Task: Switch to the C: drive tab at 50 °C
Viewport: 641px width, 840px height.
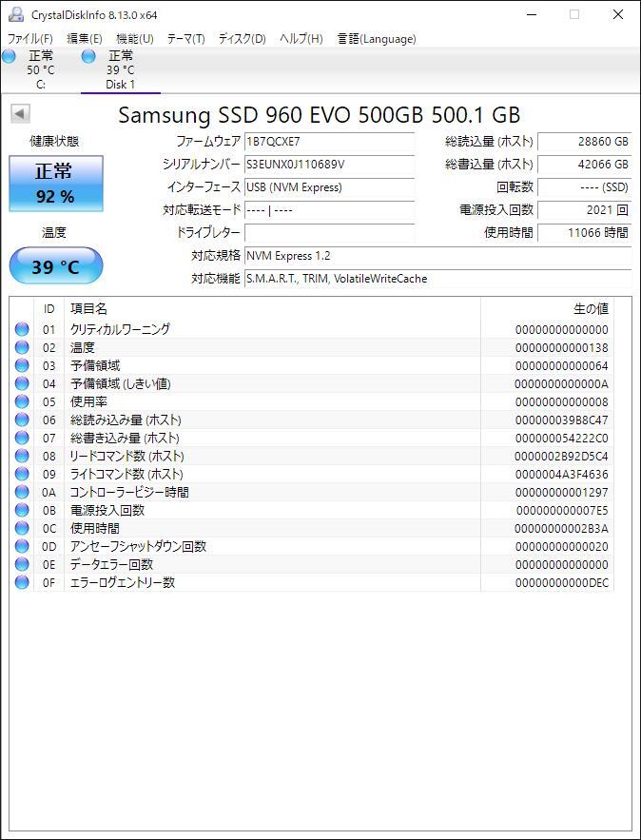Action: coord(41,69)
